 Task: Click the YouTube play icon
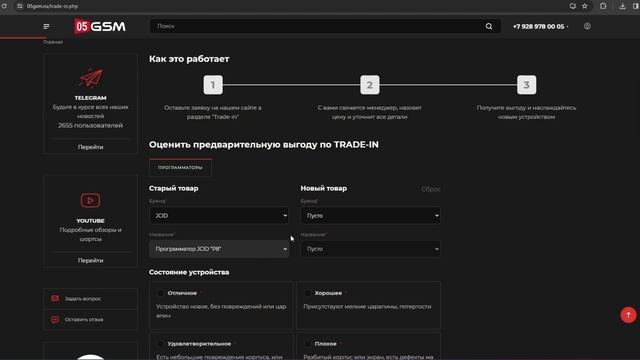pos(90,200)
